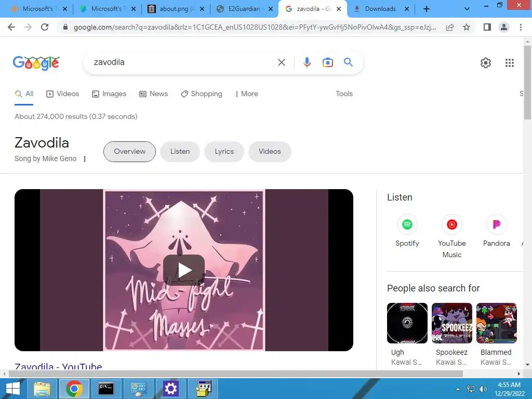
Task: Select the Videos chip under Zavodila
Action: click(x=270, y=152)
